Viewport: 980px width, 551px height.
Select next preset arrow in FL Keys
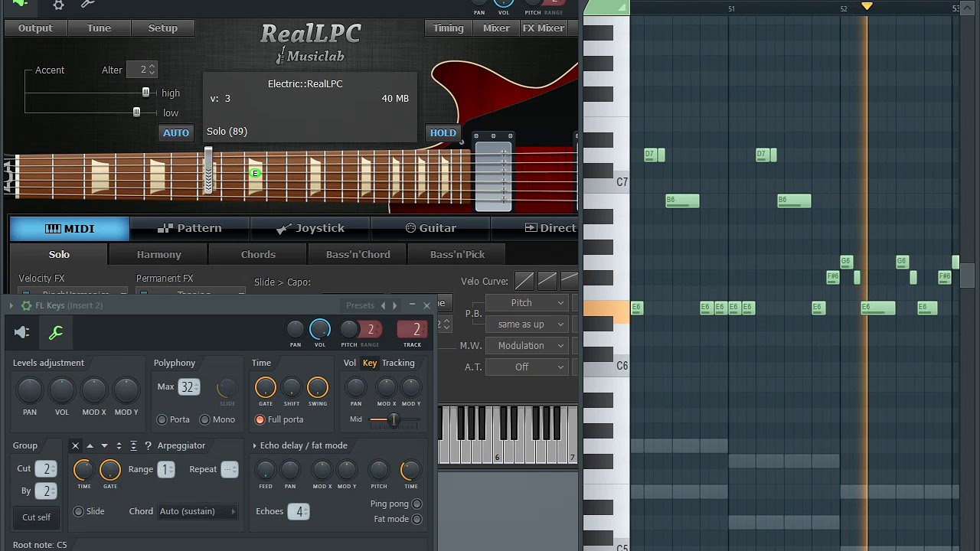(395, 305)
